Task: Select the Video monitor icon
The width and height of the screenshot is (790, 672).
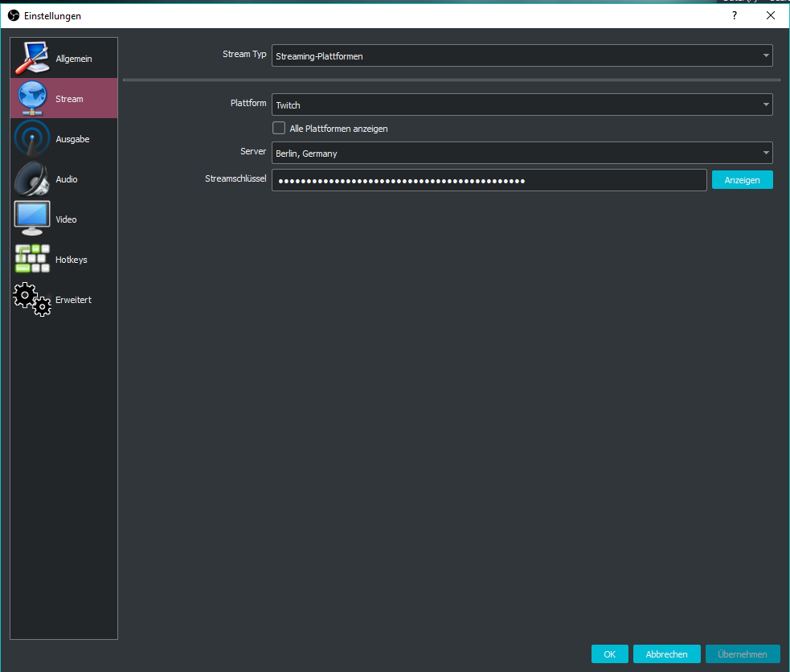Action: [x=32, y=219]
